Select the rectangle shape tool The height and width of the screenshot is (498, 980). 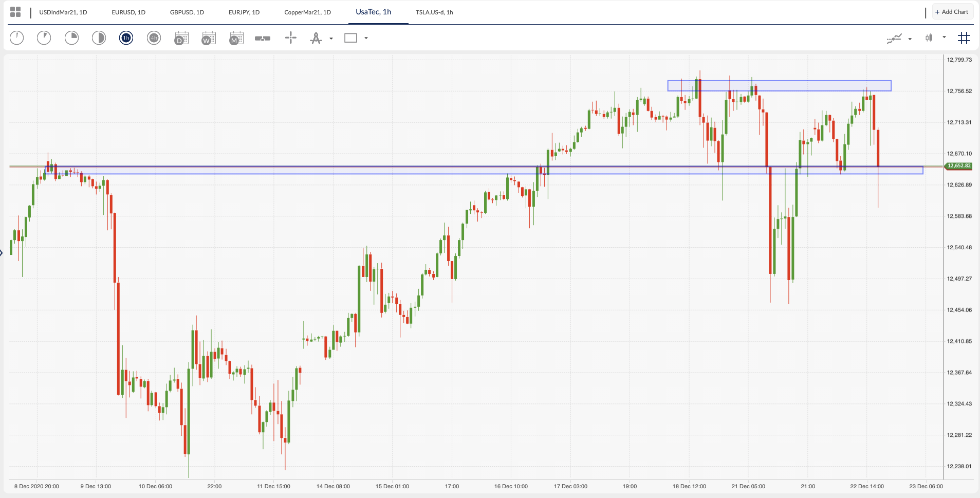coord(350,38)
